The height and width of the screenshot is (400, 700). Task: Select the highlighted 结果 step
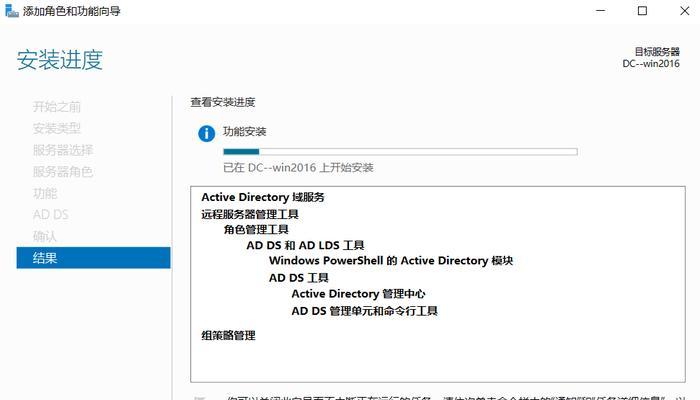tap(93, 258)
